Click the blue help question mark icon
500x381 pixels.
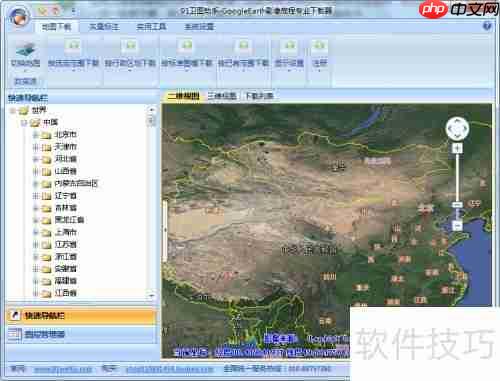point(487,26)
